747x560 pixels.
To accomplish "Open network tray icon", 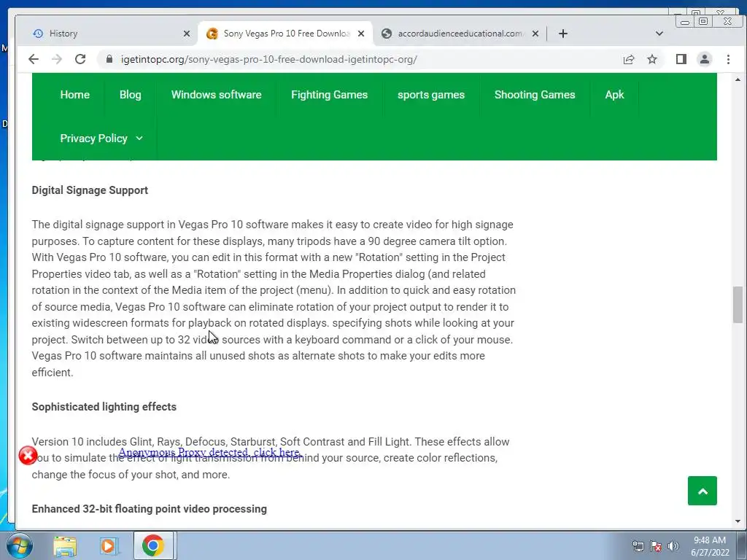I will (638, 546).
